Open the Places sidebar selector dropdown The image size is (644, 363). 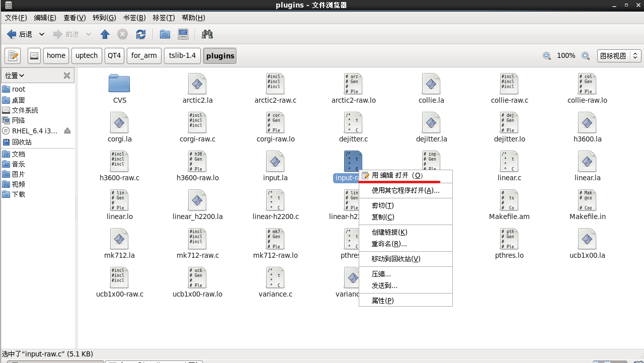coord(15,76)
